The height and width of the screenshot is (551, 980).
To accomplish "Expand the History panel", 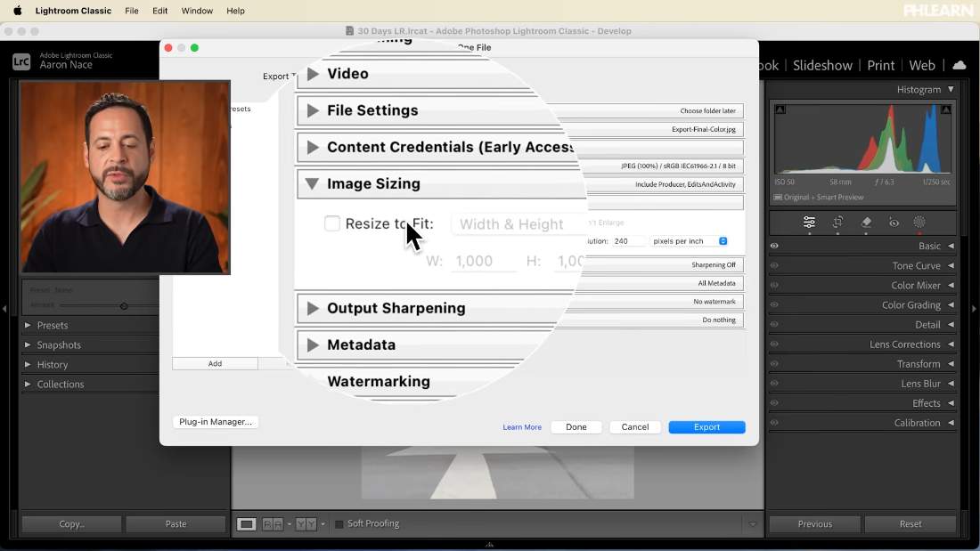I will click(x=28, y=364).
